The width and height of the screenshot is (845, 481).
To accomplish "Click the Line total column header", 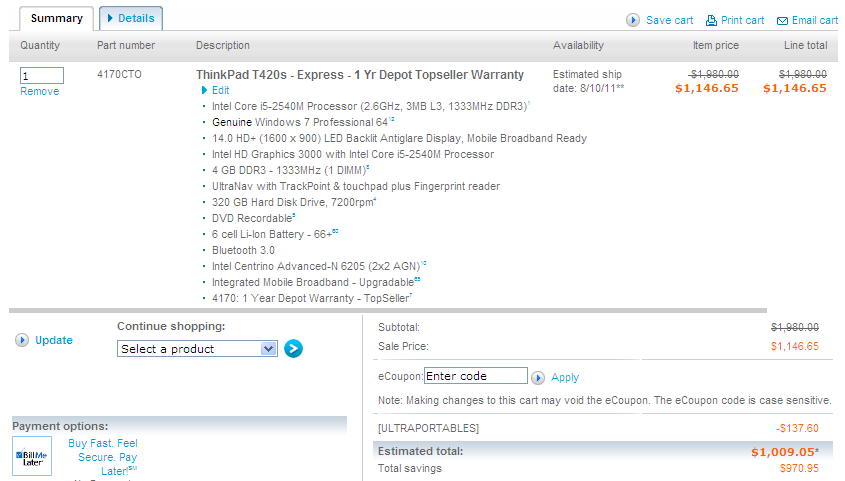I will point(805,46).
